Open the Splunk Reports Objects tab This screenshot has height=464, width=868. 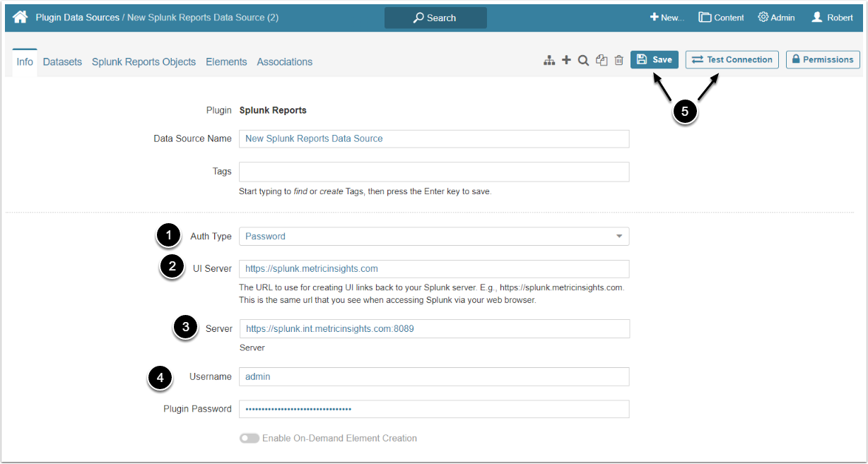143,62
